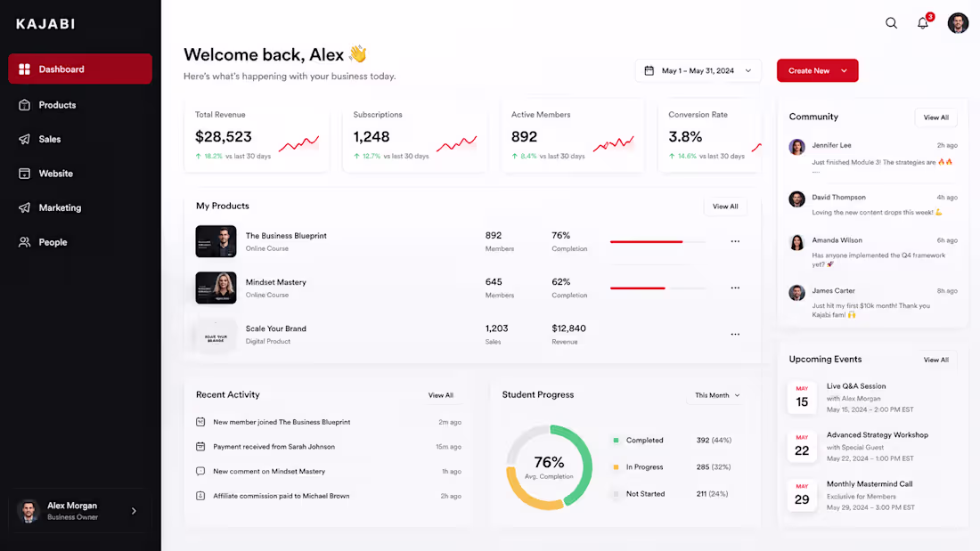Viewport: 980px width, 551px height.
Task: Click David Thompson's avatar in Community
Action: (796, 199)
